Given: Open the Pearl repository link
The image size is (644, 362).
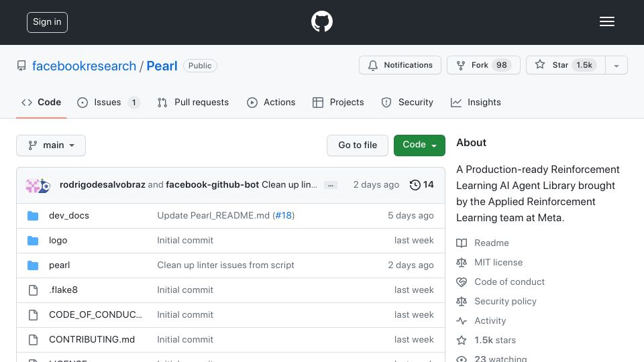Looking at the screenshot, I should point(162,66).
